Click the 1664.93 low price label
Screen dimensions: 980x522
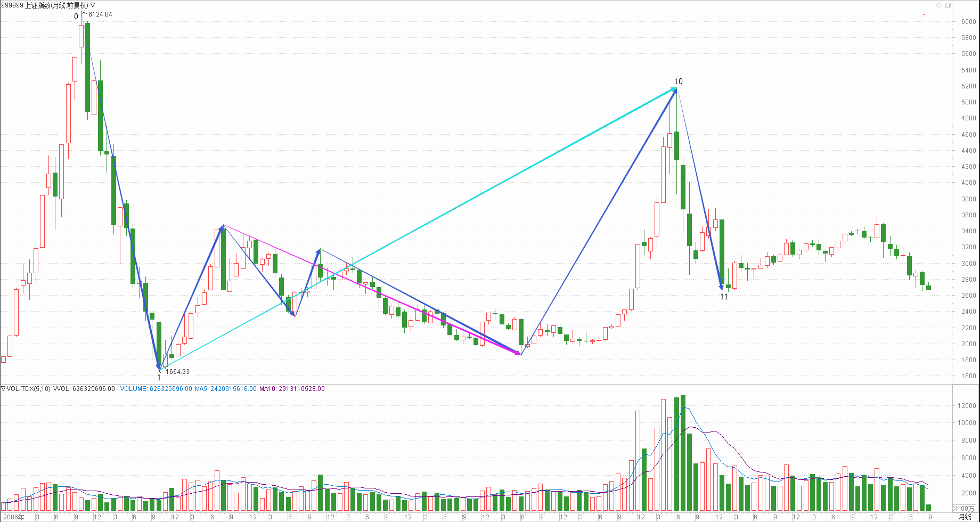(x=177, y=372)
